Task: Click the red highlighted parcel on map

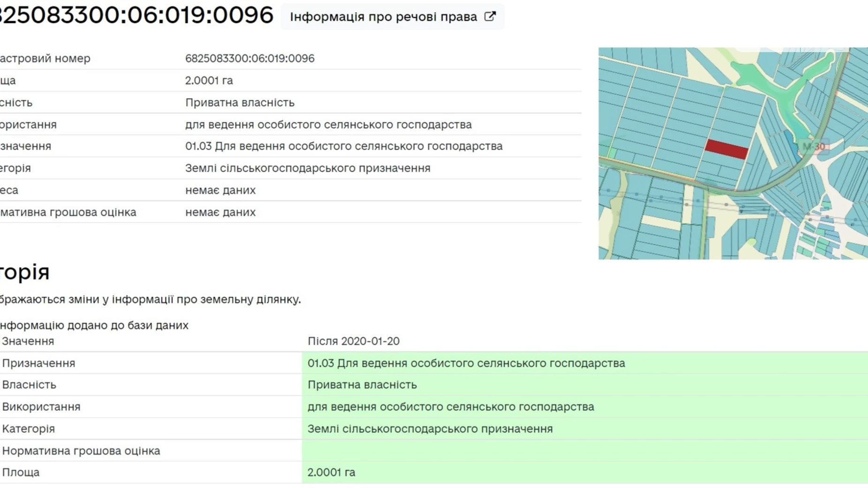Action: tap(726, 149)
